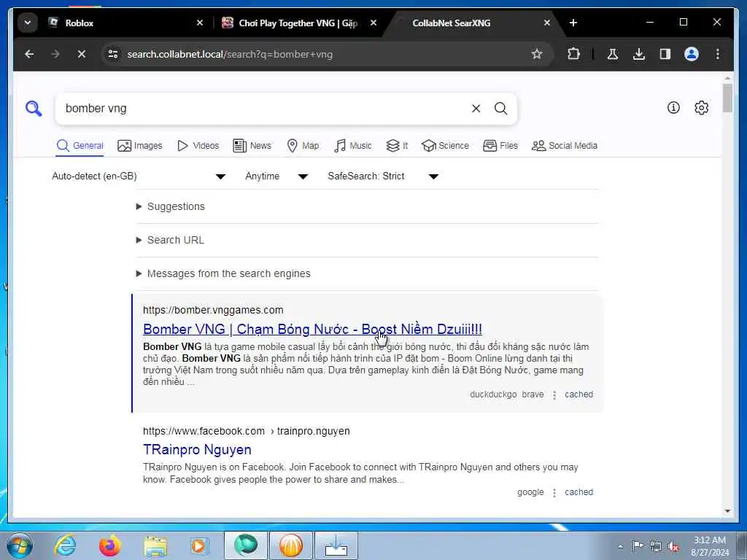Open Windows Media Player on taskbar
Image resolution: width=747 pixels, height=560 pixels.
tap(199, 545)
